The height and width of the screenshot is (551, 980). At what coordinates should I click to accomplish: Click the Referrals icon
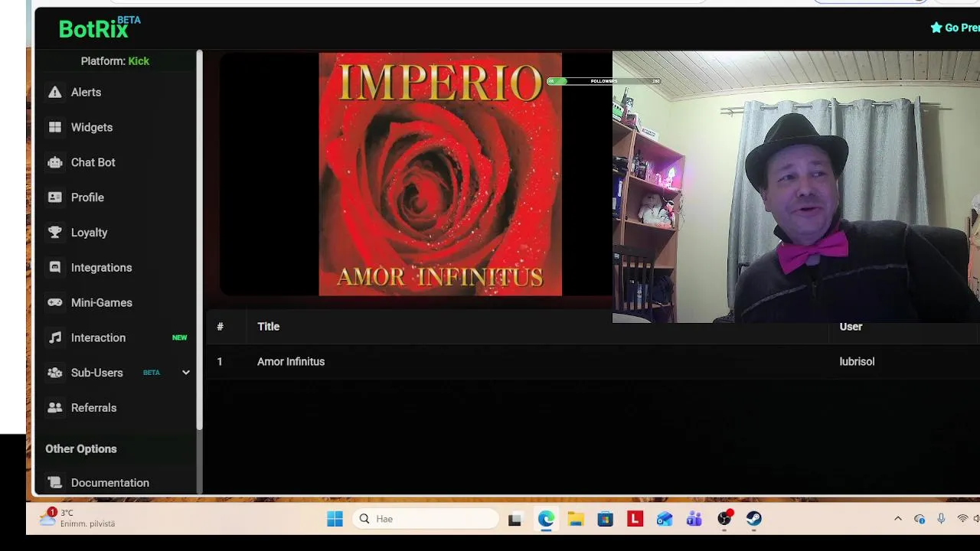(x=54, y=408)
